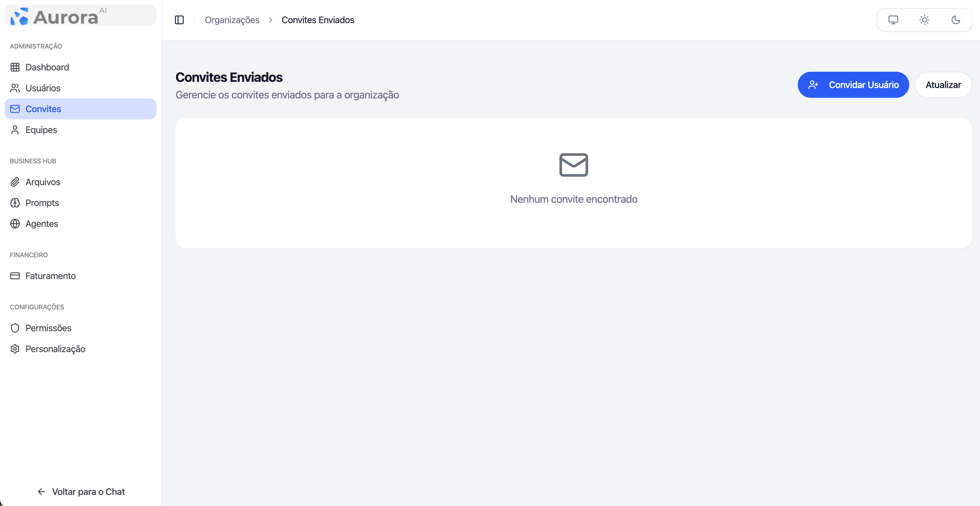This screenshot has width=980, height=506.
Task: Click the Convidar Usuário button
Action: pos(853,84)
